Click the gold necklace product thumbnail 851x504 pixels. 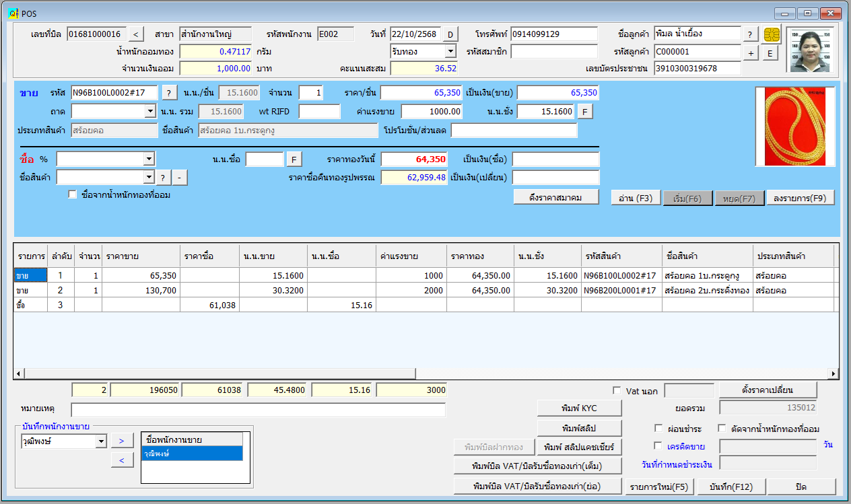click(794, 127)
